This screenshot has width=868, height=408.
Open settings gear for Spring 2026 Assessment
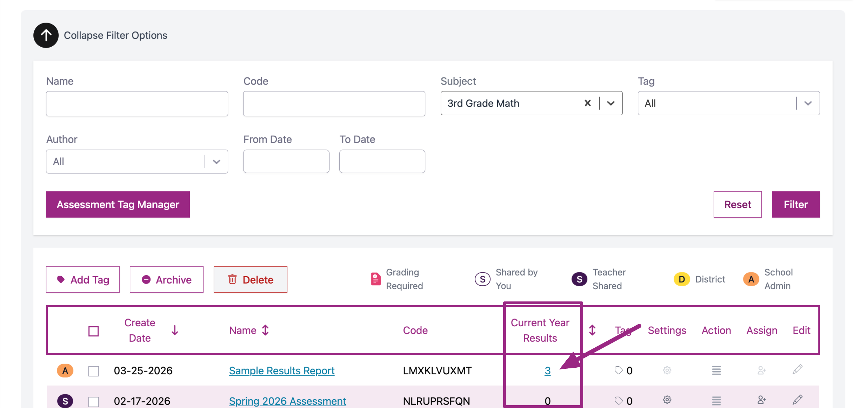(x=667, y=400)
